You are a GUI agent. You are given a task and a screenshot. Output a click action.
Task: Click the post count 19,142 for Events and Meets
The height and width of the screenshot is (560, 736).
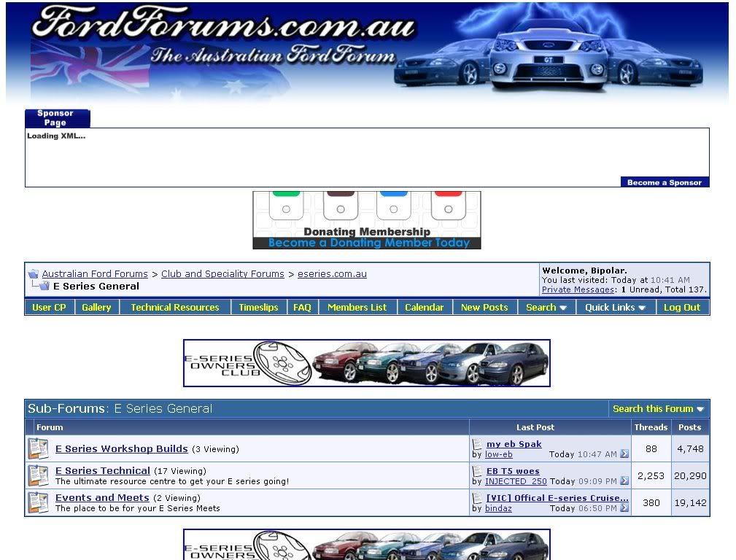pyautogui.click(x=690, y=502)
